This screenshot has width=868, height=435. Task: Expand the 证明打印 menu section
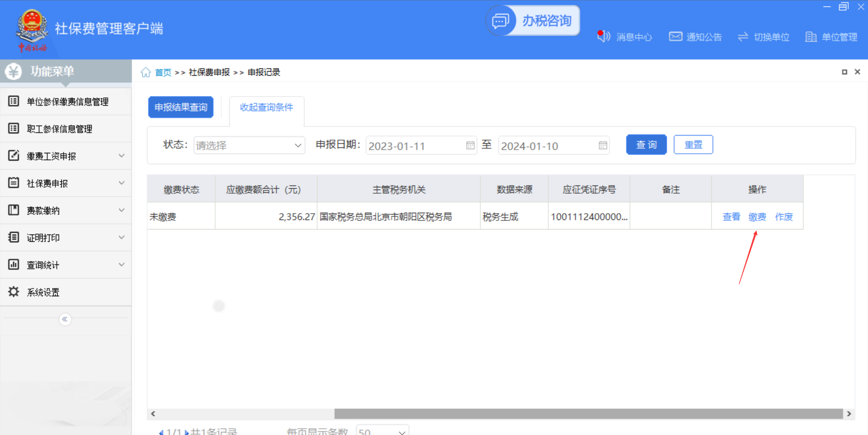(66, 238)
